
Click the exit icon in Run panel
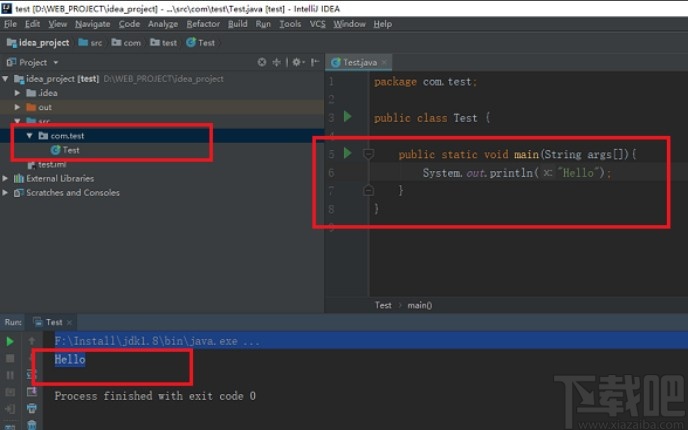coord(10,409)
